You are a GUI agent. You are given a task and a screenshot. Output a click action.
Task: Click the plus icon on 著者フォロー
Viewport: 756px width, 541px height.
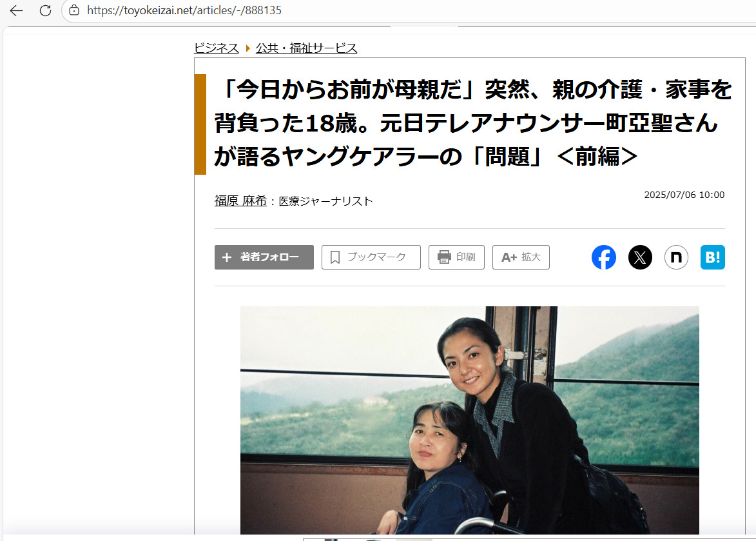click(x=227, y=257)
